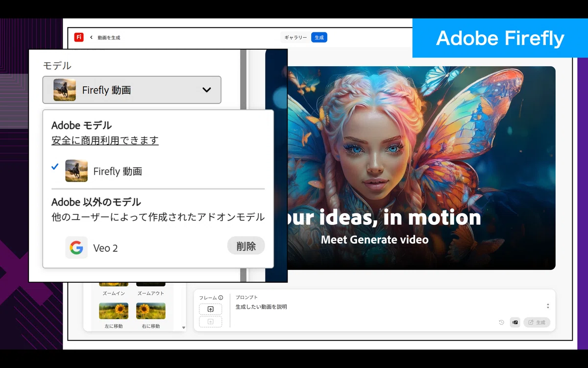Click the ズームイン label
This screenshot has width=588, height=368.
(x=114, y=293)
